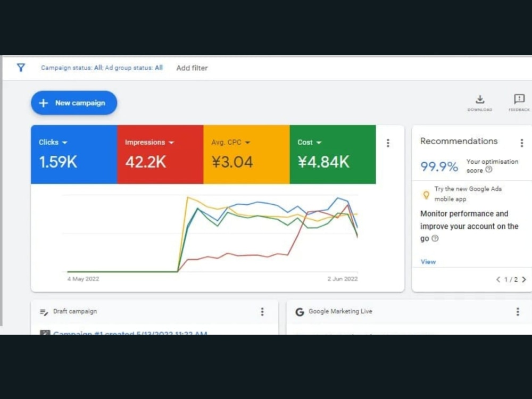Open the Avg. CPC metric dropdown
This screenshot has width=532, height=399.
pos(247,143)
